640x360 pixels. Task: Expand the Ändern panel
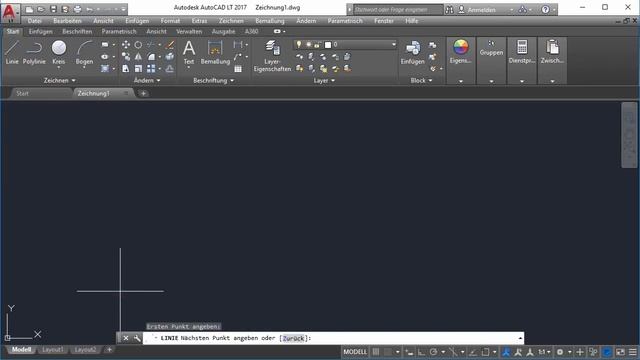point(147,80)
